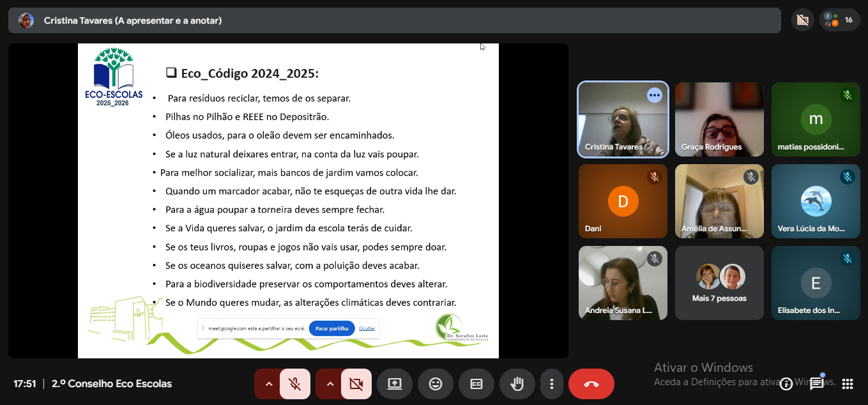Image resolution: width=868 pixels, height=405 pixels.
Task: Click Dani orange avatar circle
Action: point(623,201)
